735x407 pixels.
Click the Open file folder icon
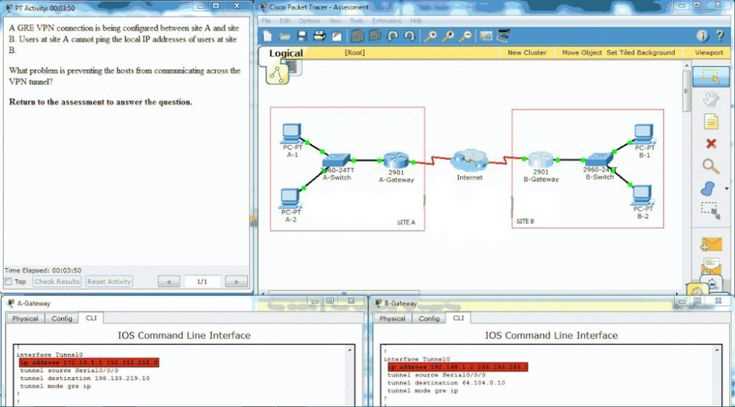(x=285, y=36)
